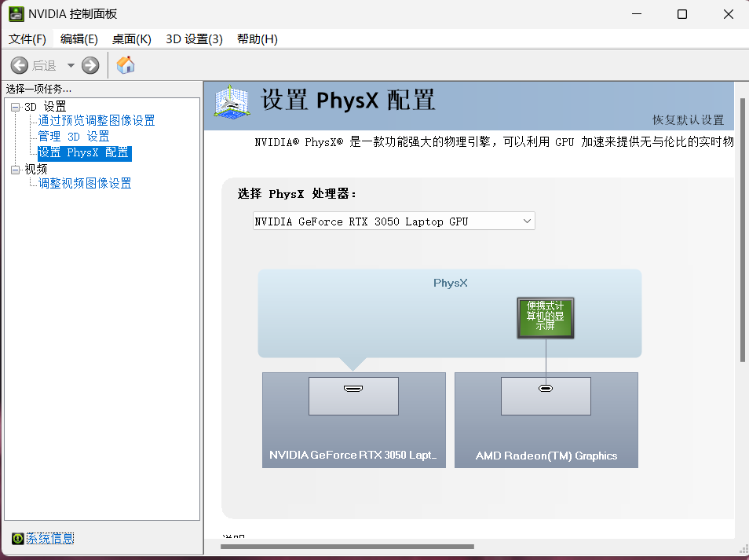749x560 pixels.
Task: Click the 3D 设置 tree category label
Action: pyautogui.click(x=46, y=107)
